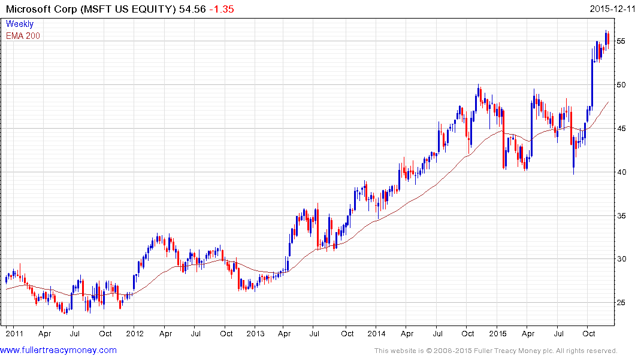644x359 pixels.
Task: Click the 30 price axis label
Action: [x=622, y=259]
